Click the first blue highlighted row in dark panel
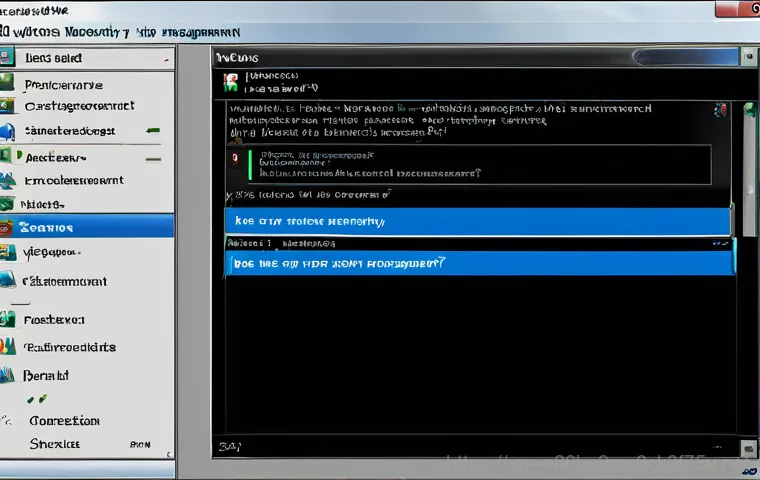The height and width of the screenshot is (480, 760). point(477,221)
